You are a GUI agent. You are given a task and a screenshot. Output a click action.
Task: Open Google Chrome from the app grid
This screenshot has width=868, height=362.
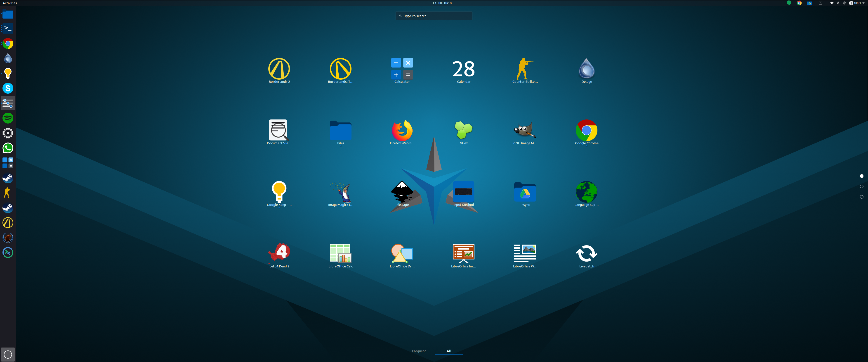point(586,132)
